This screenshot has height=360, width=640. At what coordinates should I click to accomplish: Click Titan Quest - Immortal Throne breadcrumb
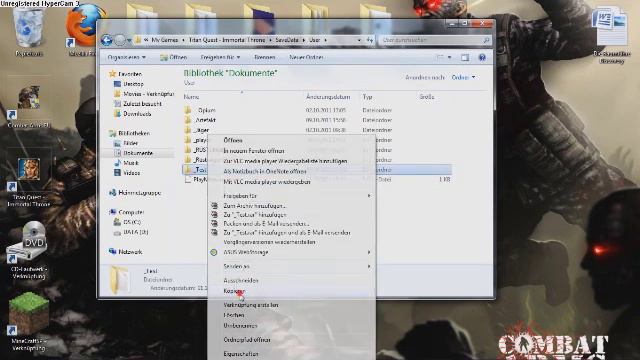tap(227, 40)
